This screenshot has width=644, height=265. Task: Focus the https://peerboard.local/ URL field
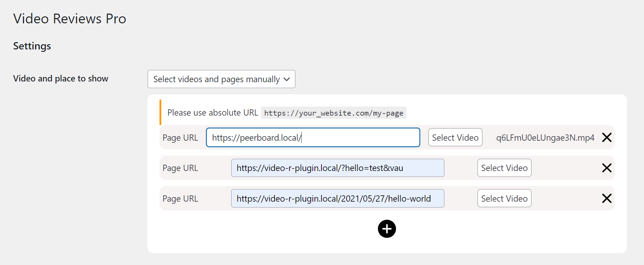coord(313,138)
